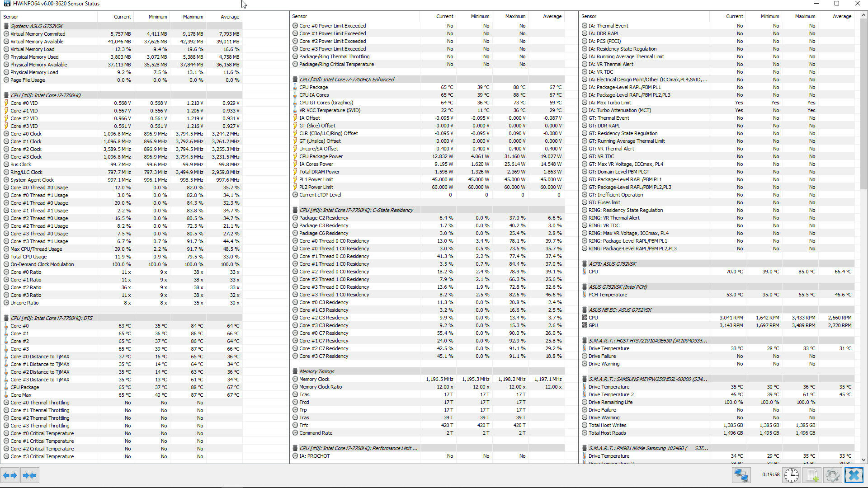Click the scrollbar down arrow at bottom right
The width and height of the screenshot is (868, 488).
(x=864, y=460)
